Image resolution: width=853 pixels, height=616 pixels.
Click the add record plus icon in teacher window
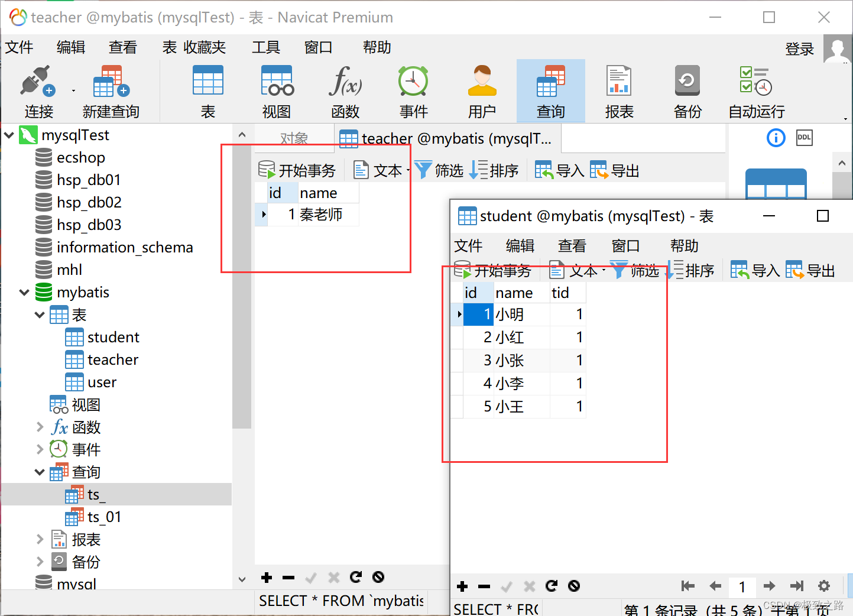pyautogui.click(x=267, y=578)
